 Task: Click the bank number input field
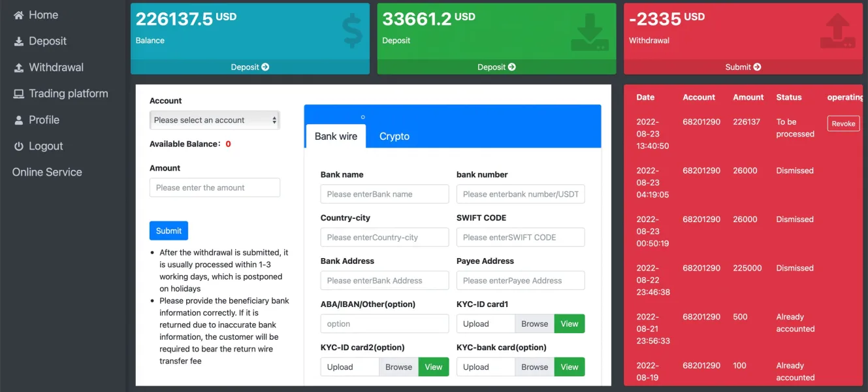pyautogui.click(x=521, y=194)
